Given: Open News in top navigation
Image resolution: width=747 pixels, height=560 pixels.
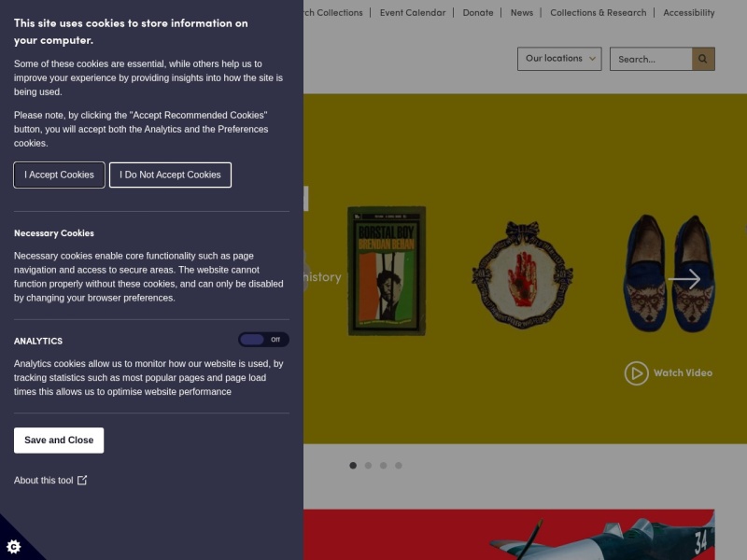Looking at the screenshot, I should click(522, 13).
